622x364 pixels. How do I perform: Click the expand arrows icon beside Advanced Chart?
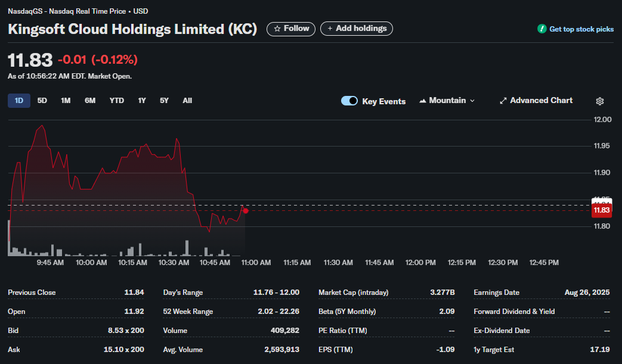coord(503,101)
